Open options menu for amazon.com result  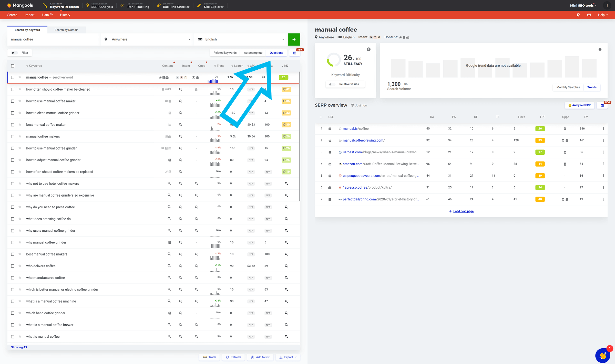coord(603,164)
